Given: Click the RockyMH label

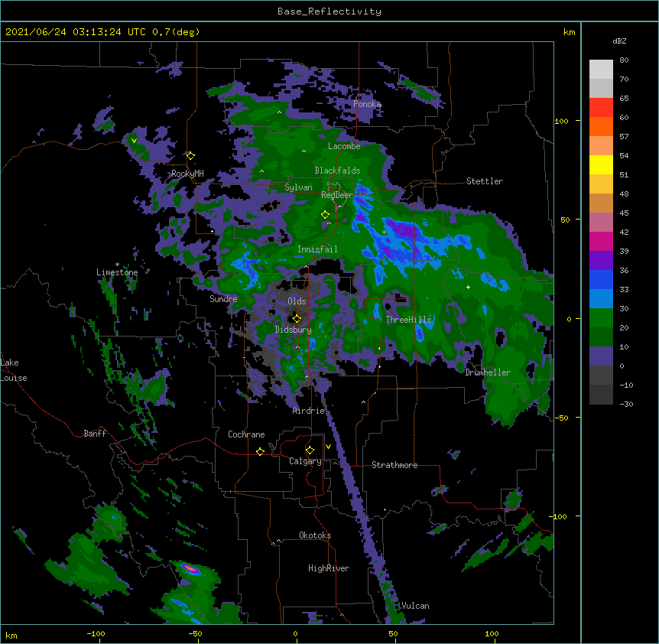Looking at the screenshot, I should [187, 174].
